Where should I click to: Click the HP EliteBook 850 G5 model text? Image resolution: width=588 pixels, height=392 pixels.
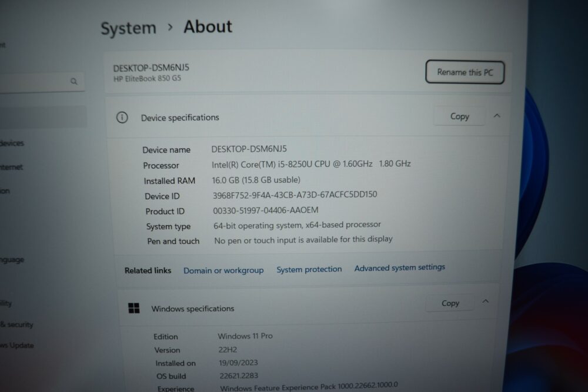tap(147, 78)
